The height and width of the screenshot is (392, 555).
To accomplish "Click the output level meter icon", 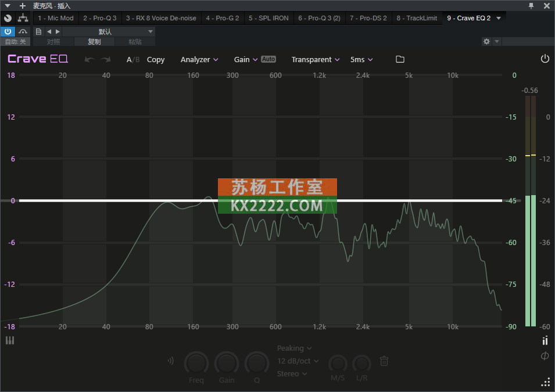I will [x=545, y=340].
